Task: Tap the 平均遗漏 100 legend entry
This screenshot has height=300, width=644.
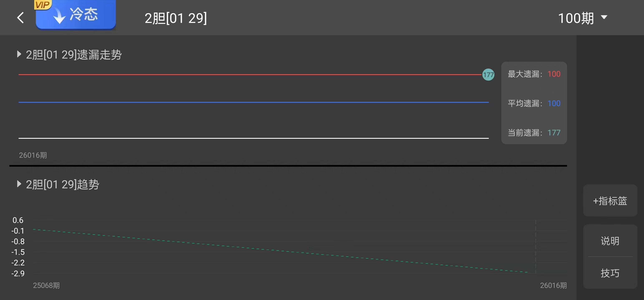Action: (x=534, y=103)
